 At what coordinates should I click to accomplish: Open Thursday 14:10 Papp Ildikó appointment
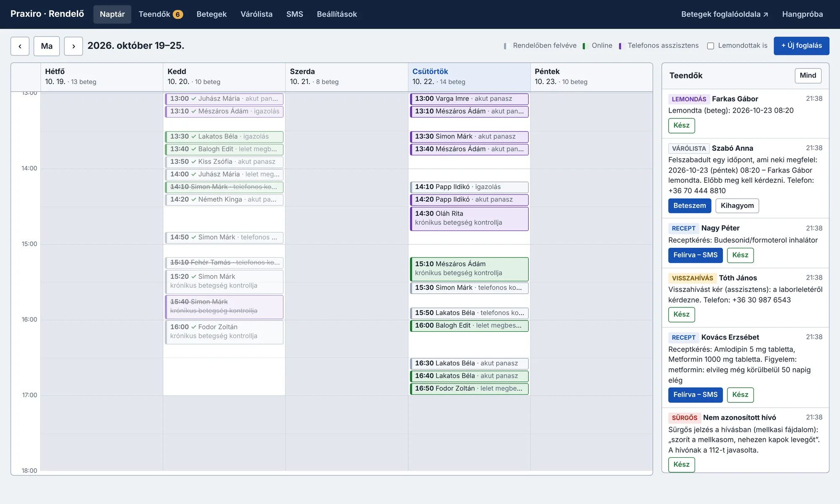(x=469, y=187)
